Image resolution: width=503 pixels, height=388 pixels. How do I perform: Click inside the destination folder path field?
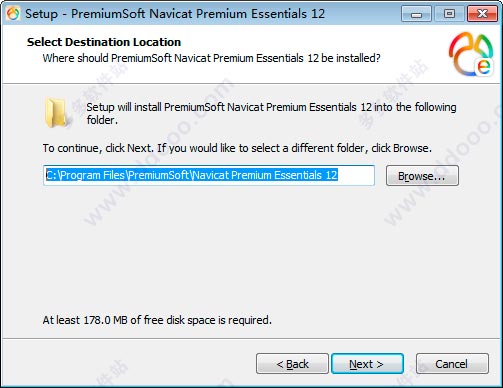[x=209, y=175]
